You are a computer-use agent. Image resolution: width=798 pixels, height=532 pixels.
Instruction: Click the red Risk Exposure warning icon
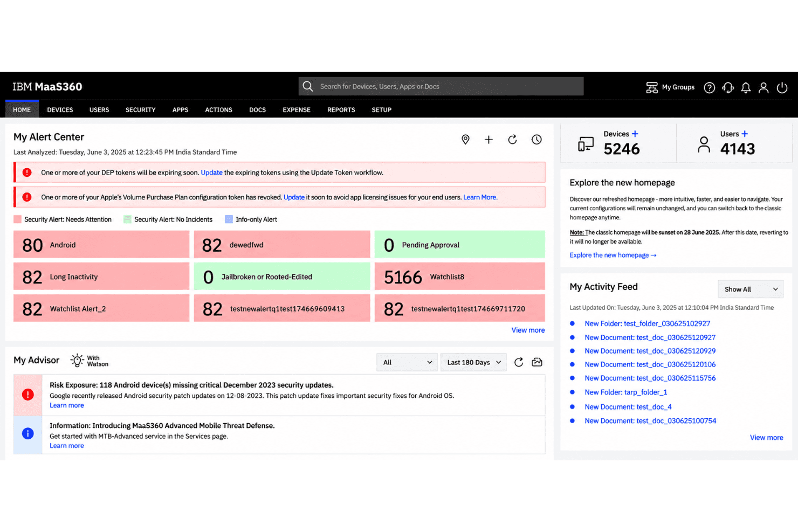coord(28,395)
